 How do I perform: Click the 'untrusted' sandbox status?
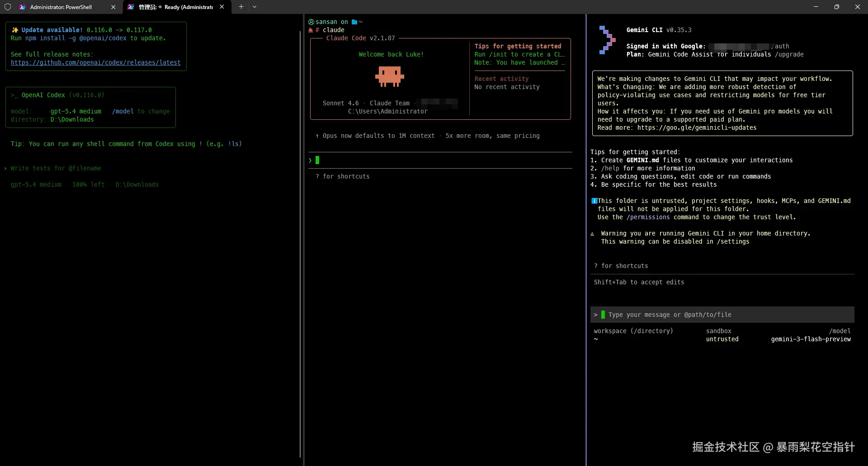click(722, 339)
